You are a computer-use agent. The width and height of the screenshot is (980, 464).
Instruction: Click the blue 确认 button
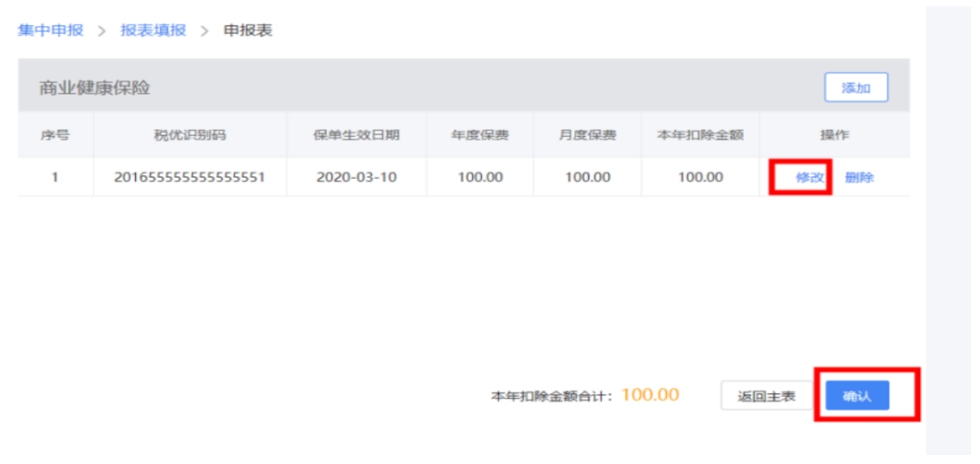[x=857, y=397]
